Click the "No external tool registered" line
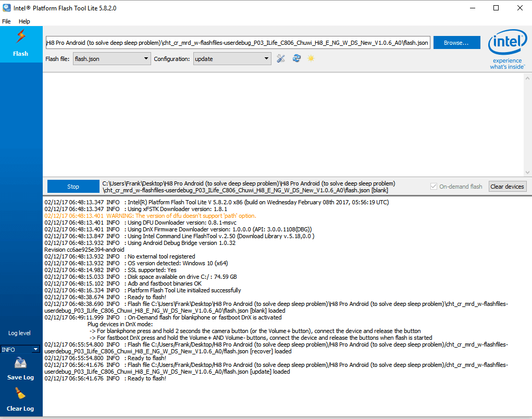 tap(120, 256)
